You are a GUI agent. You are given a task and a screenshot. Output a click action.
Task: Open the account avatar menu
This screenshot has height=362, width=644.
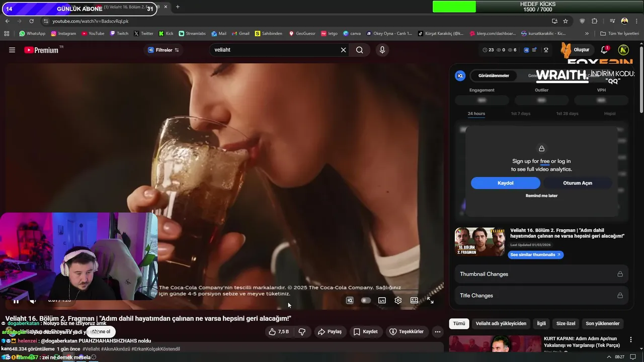[623, 50]
